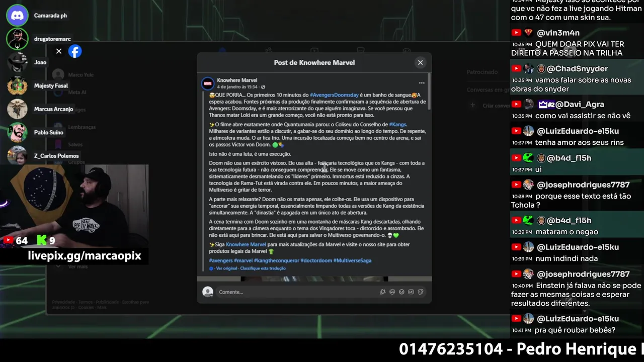This screenshot has height=362, width=644.
Task: Click the plus icon beside Criar conversa
Action: [x=472, y=106]
